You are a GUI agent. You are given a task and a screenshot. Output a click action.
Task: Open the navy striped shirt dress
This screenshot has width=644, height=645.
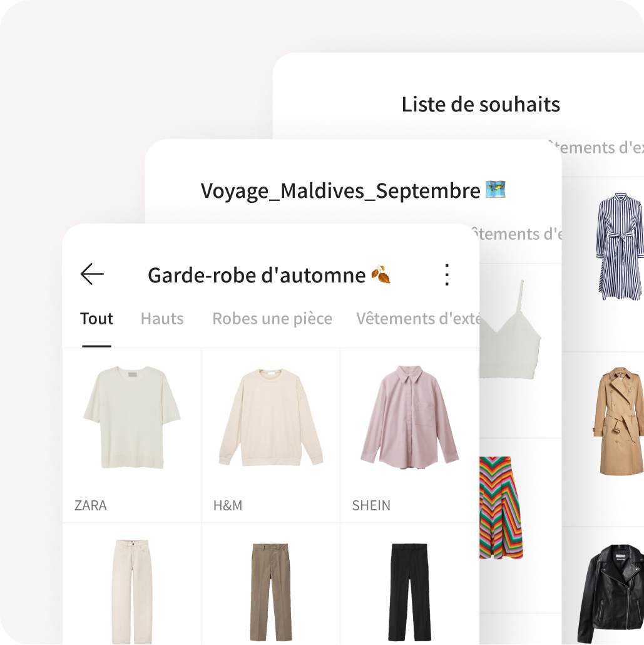click(620, 246)
